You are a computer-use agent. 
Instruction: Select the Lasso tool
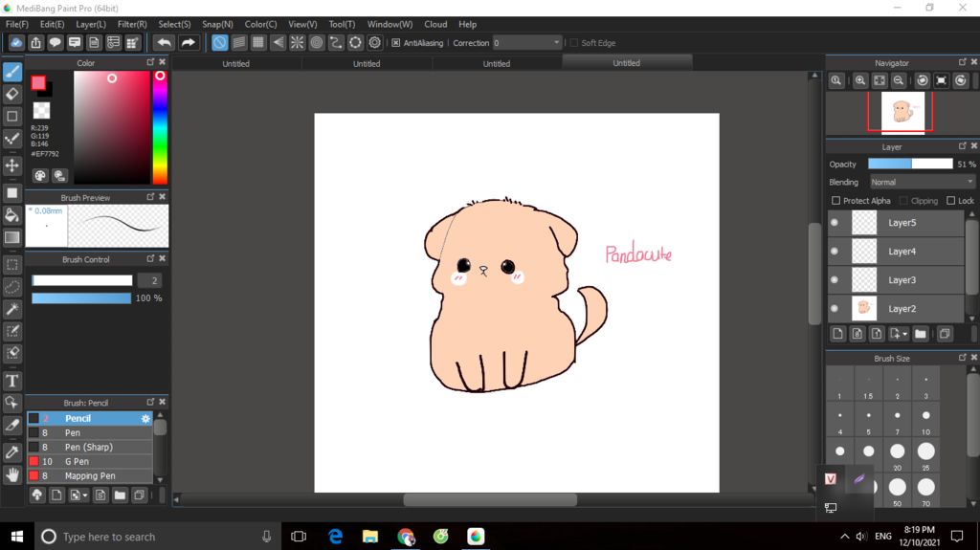[x=11, y=287]
